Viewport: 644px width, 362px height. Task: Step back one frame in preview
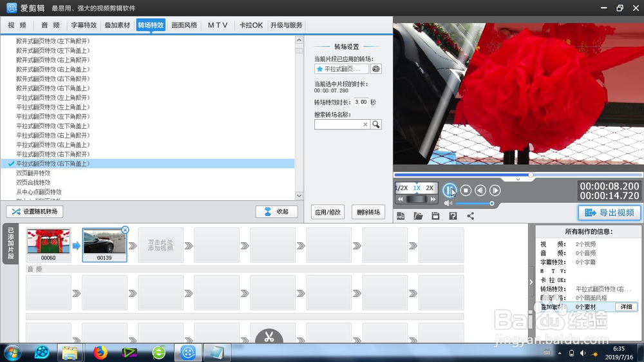(480, 190)
